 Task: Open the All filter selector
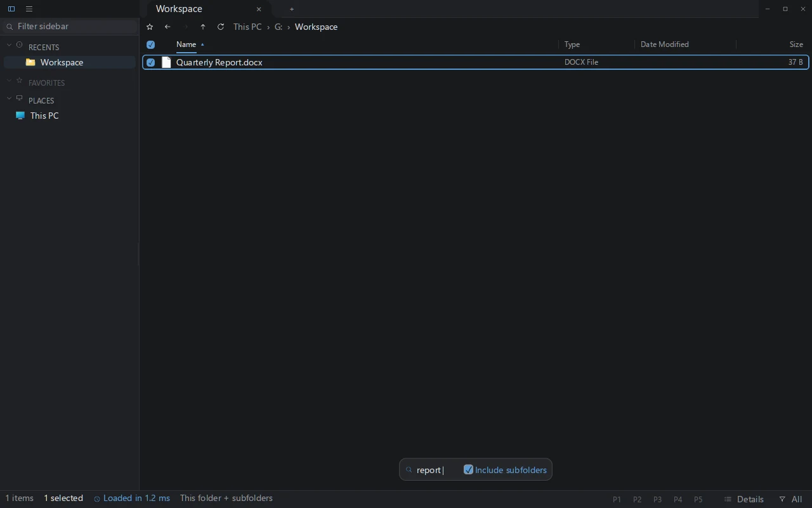click(x=790, y=499)
